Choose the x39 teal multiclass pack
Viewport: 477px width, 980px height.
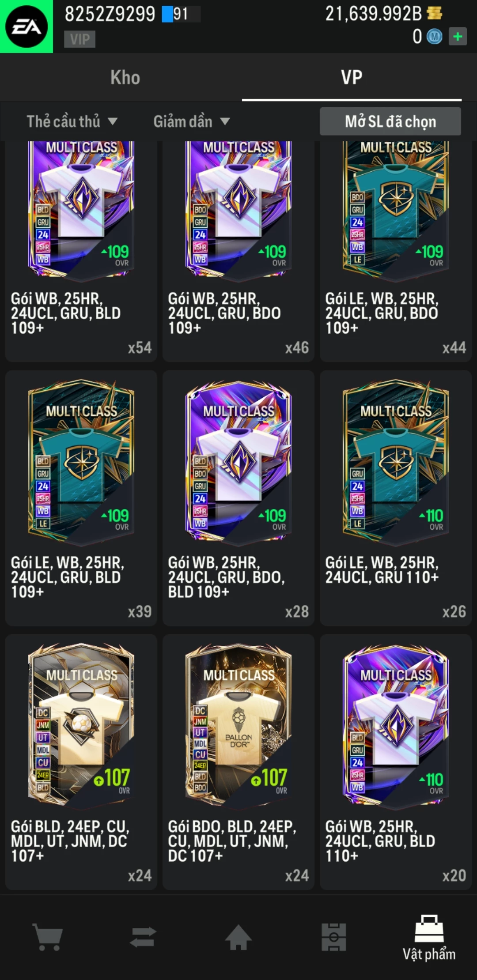(81, 498)
